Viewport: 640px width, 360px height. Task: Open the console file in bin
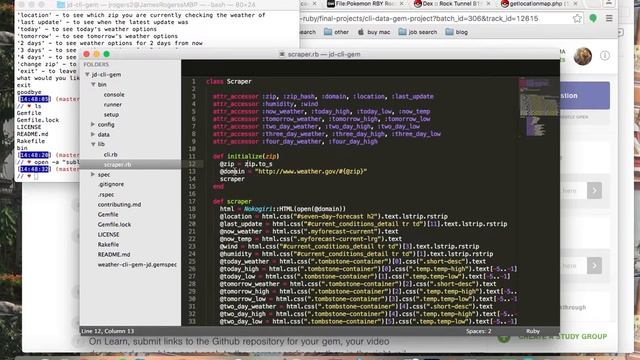114,94
